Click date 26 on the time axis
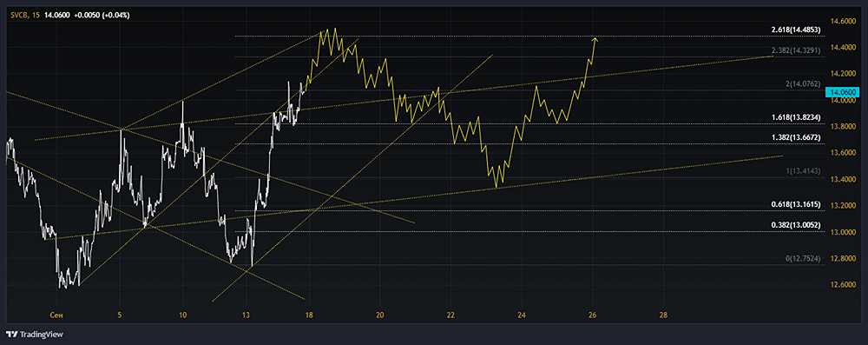Viewport: 868px width, 345px height. pyautogui.click(x=593, y=315)
